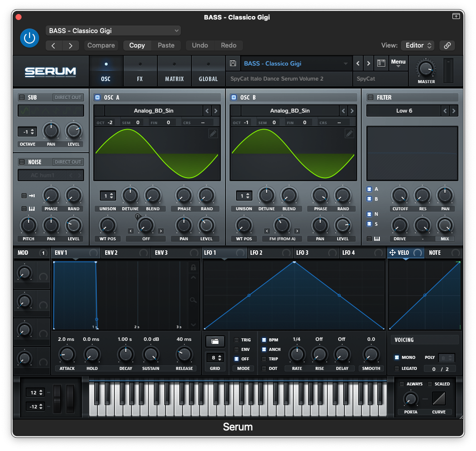Viewport: 476px width, 451px height.
Task: Click the Copy button
Action: point(137,46)
